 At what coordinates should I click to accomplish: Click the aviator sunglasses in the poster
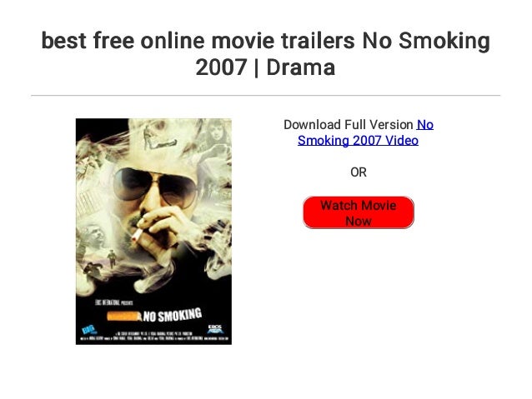coord(154,187)
